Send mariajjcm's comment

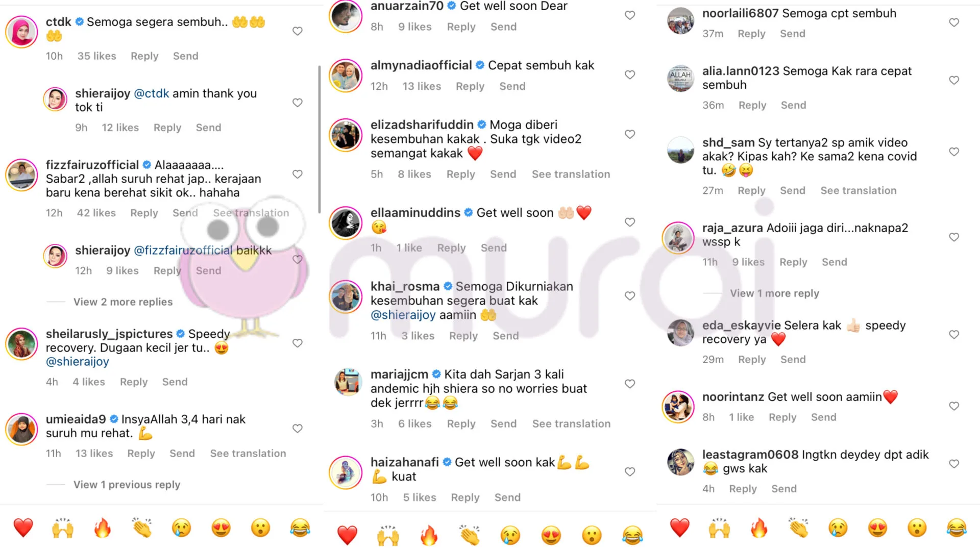[503, 424]
